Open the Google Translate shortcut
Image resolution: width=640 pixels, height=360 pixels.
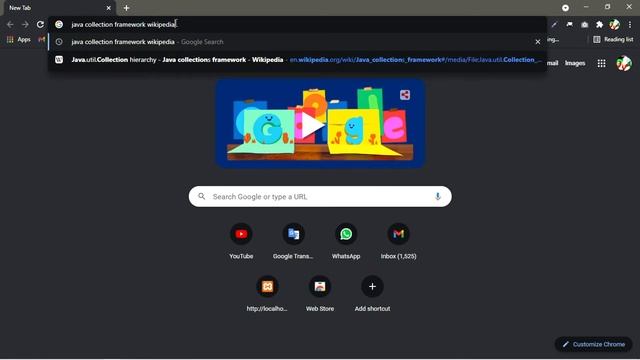(293, 241)
